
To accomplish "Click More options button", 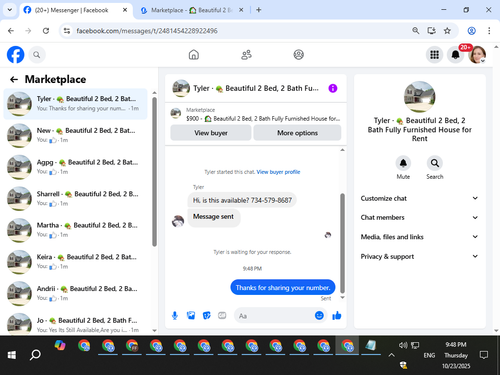I will pos(297,133).
